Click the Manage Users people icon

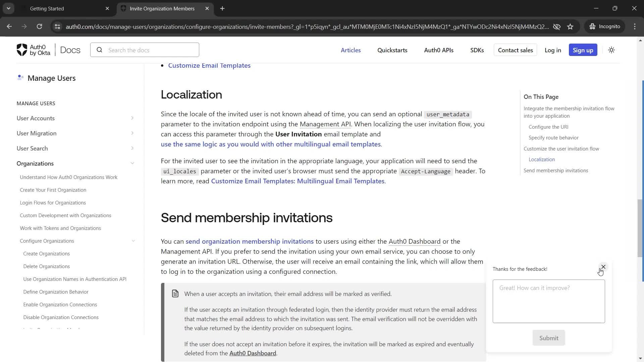(20, 78)
